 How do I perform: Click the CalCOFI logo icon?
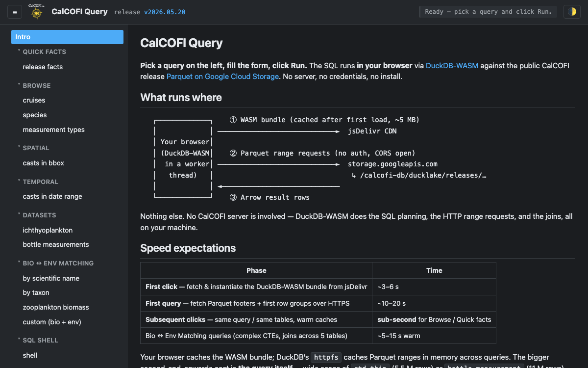35,12
